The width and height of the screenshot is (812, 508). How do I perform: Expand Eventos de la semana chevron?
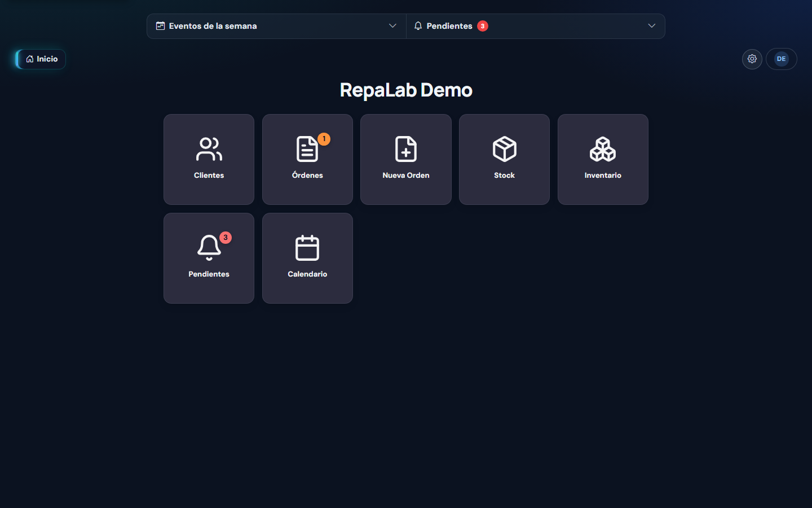click(392, 26)
